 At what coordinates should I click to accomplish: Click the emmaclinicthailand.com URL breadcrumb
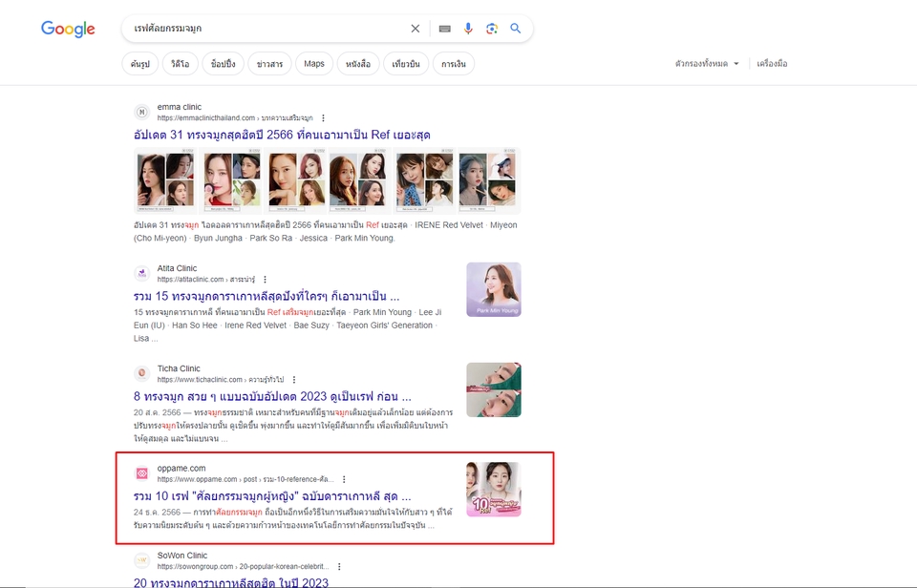click(x=235, y=118)
